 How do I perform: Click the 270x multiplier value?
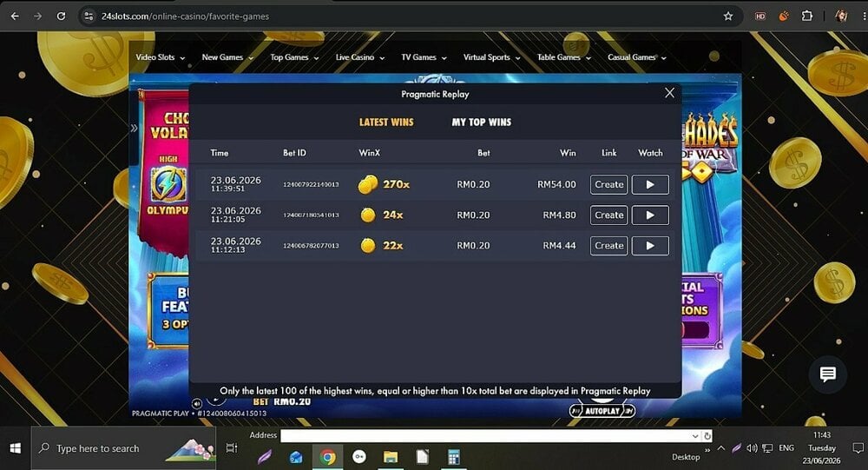397,184
